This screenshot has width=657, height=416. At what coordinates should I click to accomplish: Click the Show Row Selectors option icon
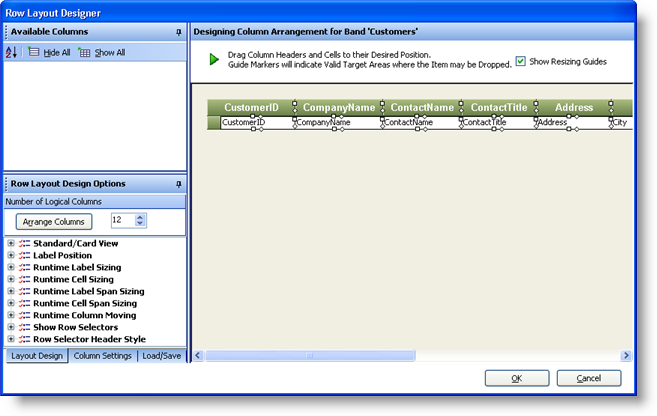click(24, 327)
